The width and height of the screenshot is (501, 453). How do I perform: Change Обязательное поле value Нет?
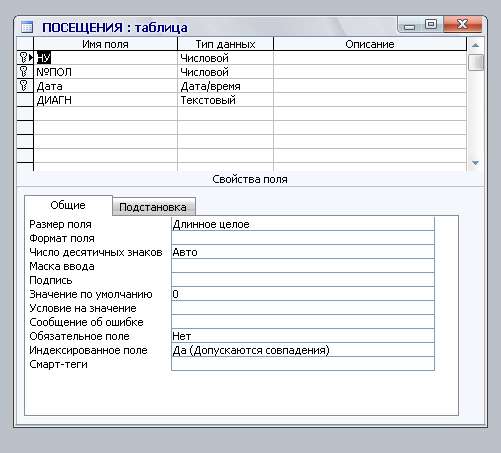303,336
